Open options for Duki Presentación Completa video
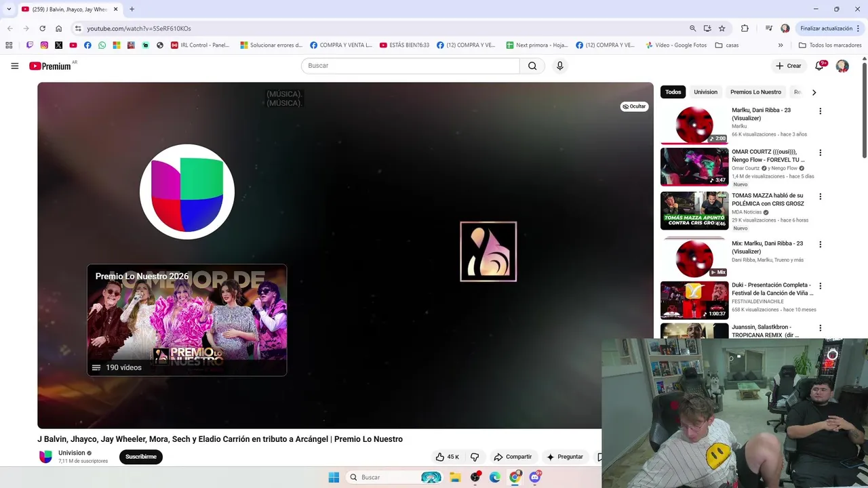This screenshot has width=868, height=488. 820,286
